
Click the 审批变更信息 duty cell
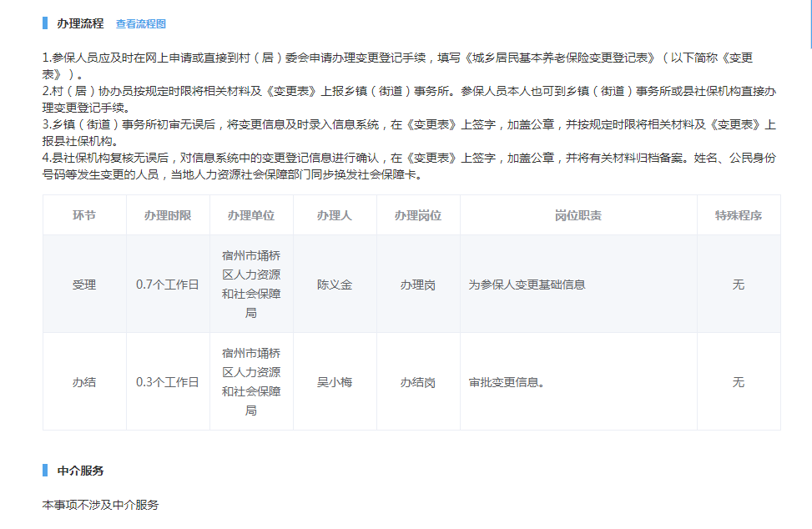tap(507, 382)
